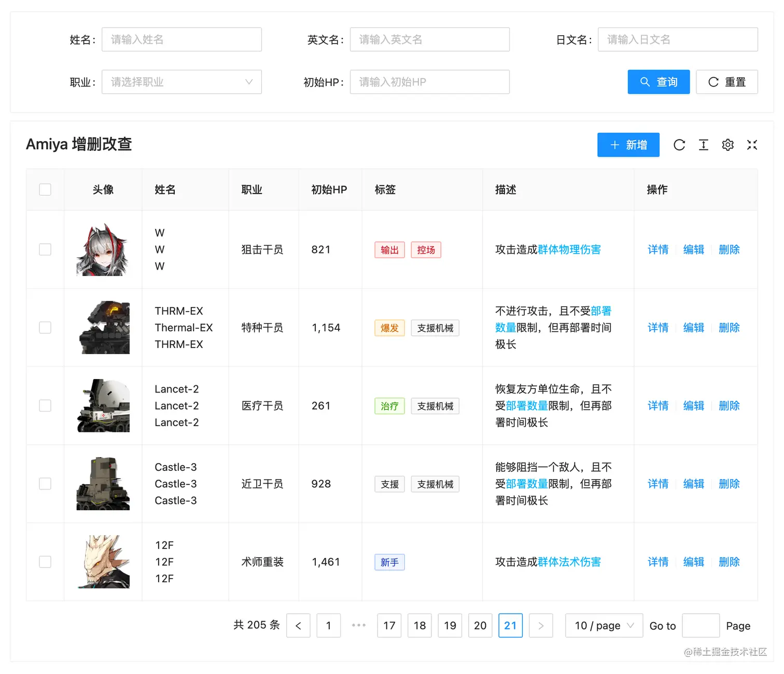Open the 12F avatar image
784x674 pixels.
point(103,562)
